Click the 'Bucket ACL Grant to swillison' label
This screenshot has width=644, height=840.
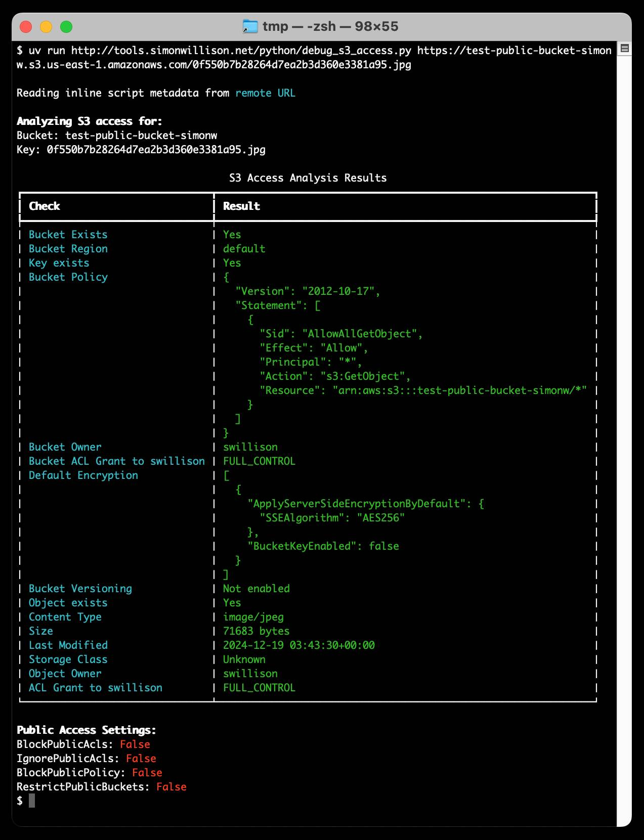(x=117, y=461)
